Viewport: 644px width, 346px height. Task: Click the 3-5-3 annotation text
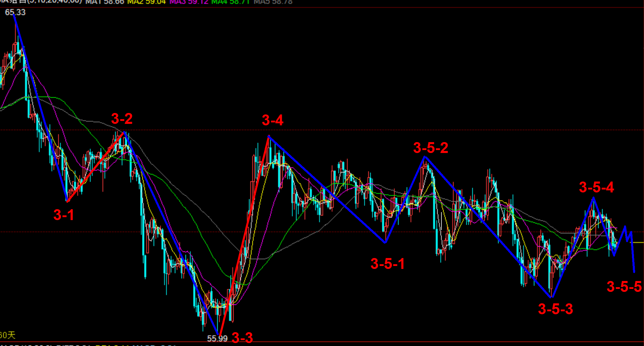click(555, 309)
